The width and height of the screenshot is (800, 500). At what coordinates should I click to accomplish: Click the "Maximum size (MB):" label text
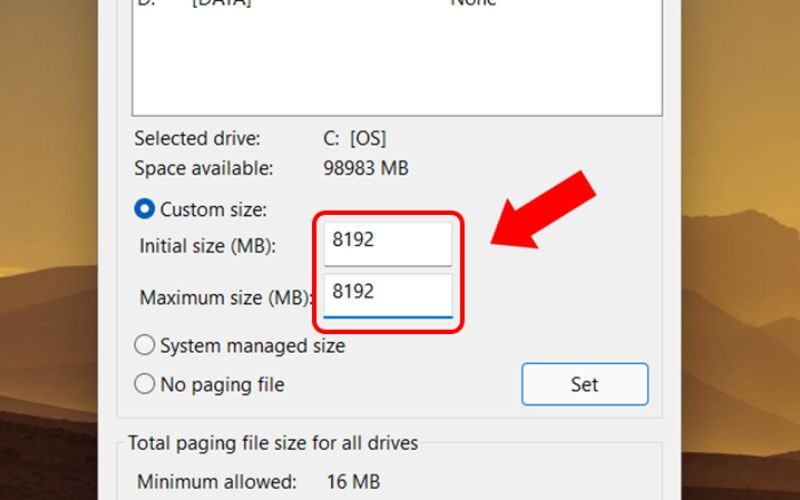coord(225,297)
